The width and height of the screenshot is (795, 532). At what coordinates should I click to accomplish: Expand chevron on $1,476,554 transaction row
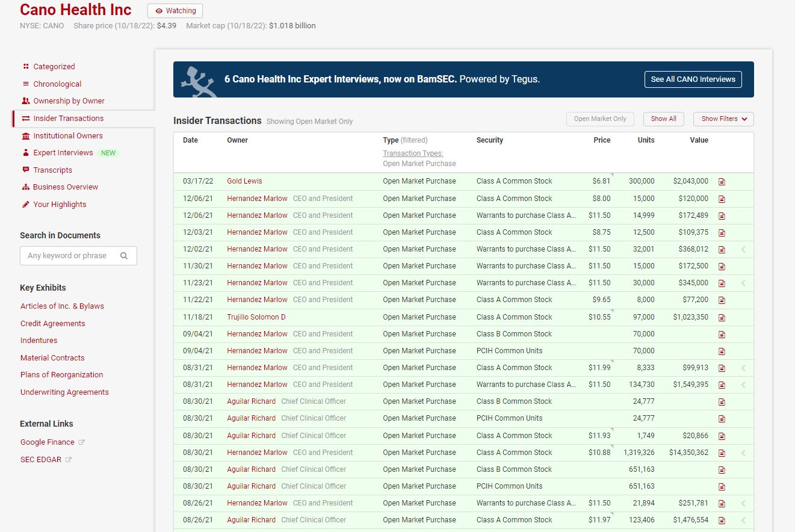click(743, 520)
